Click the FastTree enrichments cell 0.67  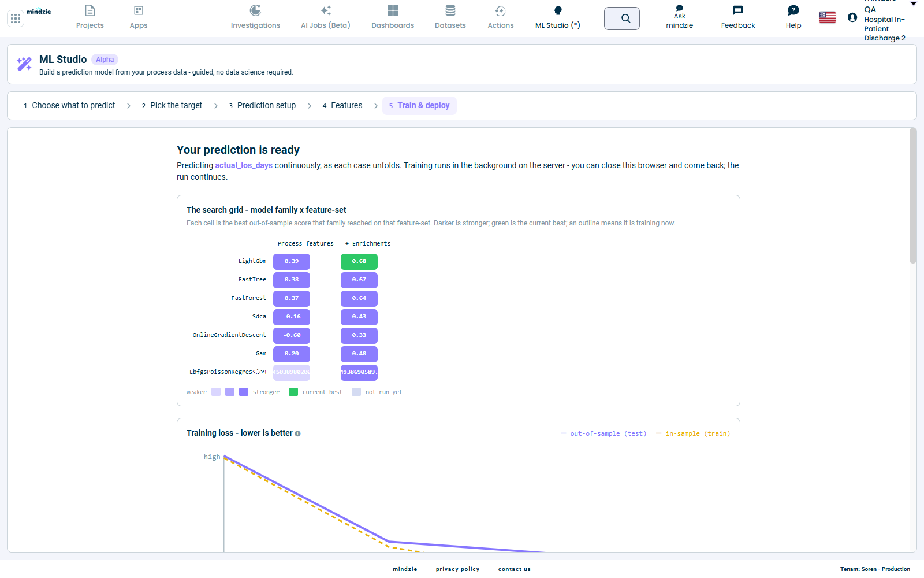359,280
